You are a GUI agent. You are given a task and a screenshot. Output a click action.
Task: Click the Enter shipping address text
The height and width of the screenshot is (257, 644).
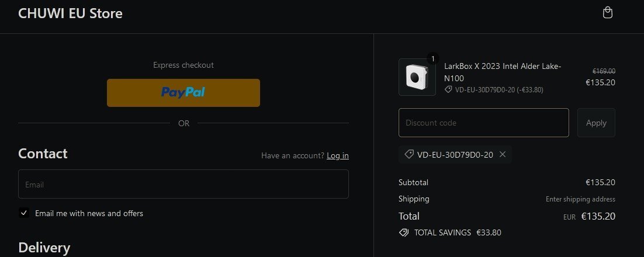(580, 199)
